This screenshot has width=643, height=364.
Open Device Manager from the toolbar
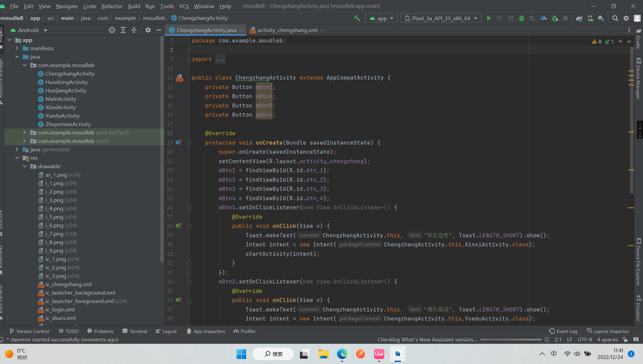click(x=590, y=18)
